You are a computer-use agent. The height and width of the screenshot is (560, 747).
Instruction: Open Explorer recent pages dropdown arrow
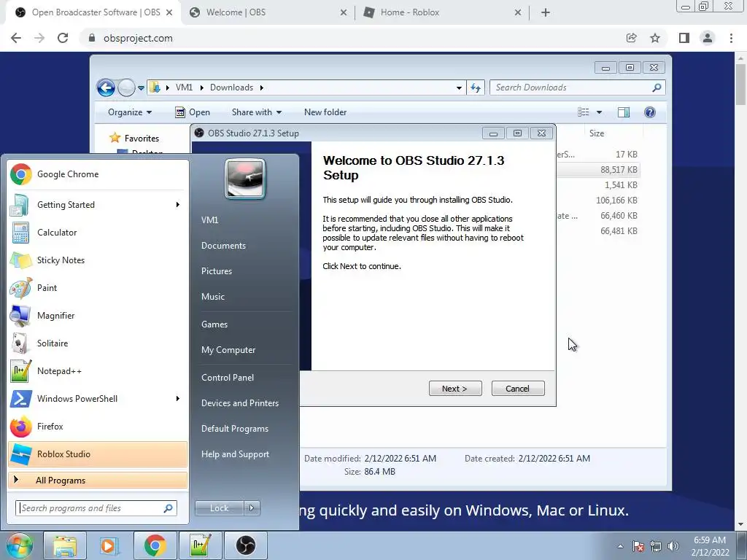tap(141, 87)
